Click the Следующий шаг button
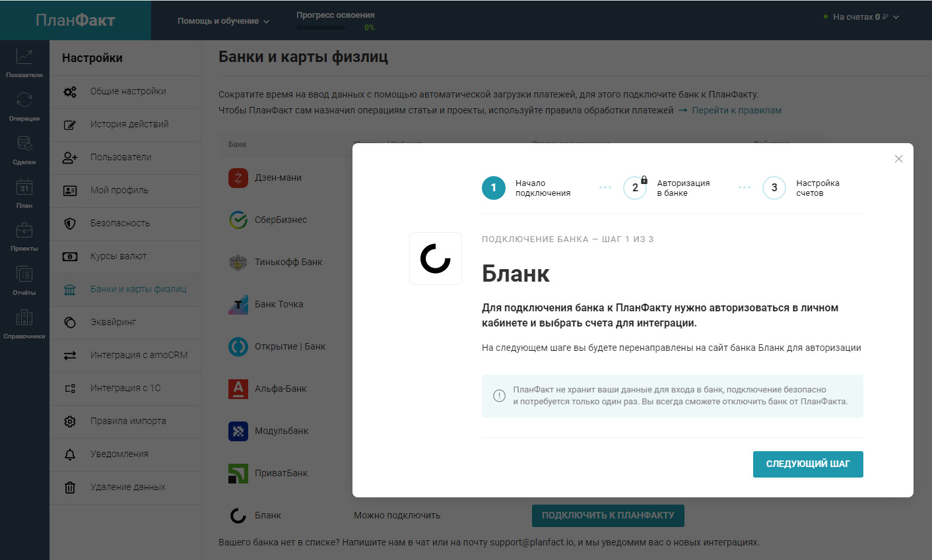 tap(808, 464)
